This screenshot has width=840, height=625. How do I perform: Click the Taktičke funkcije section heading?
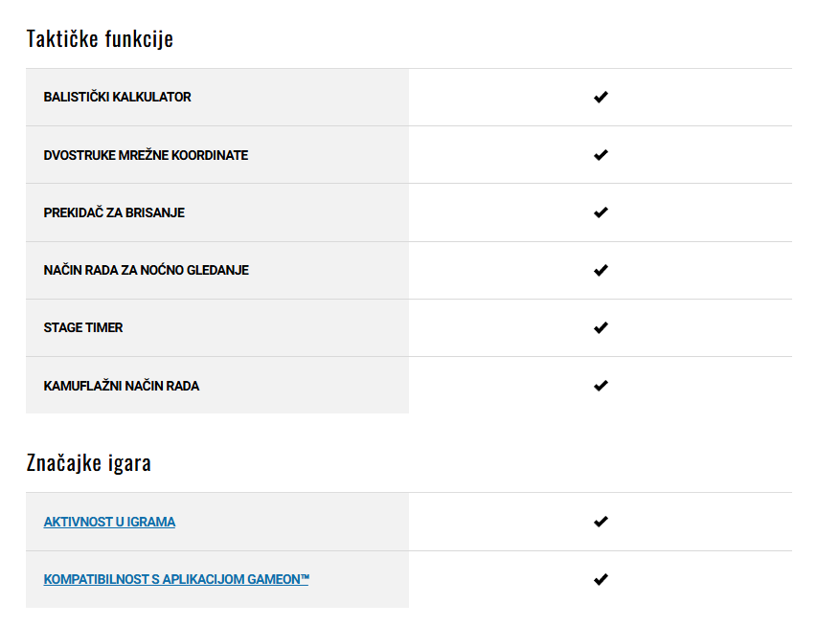click(x=100, y=38)
